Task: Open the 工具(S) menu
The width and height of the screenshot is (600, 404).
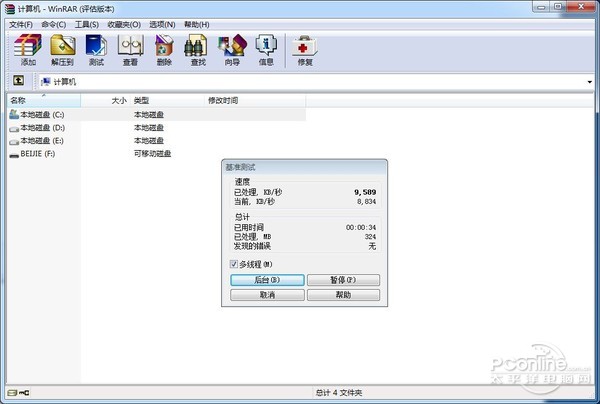Action: click(x=87, y=24)
